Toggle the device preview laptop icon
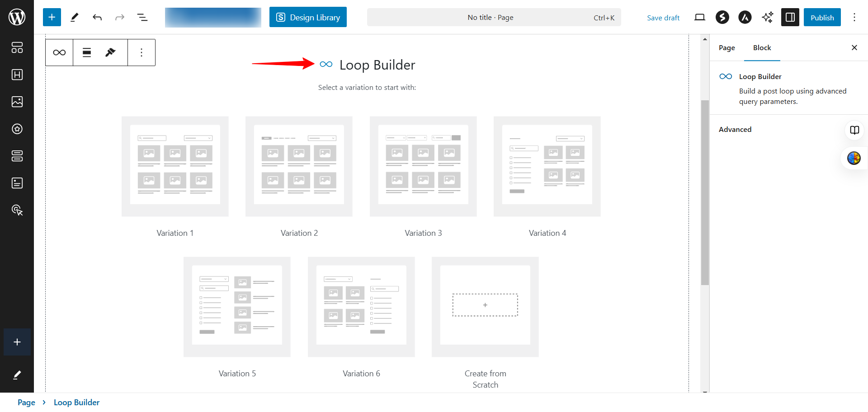Viewport: 868px width, 412px height. click(x=700, y=17)
